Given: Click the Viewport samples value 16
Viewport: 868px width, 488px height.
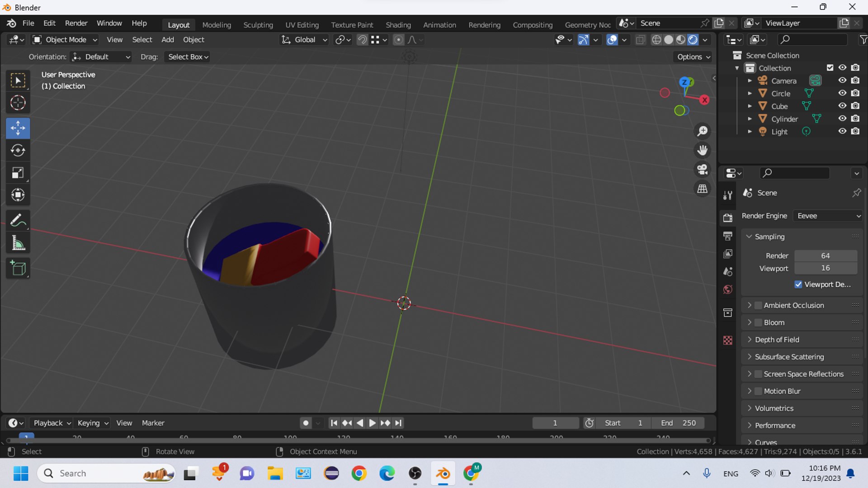Looking at the screenshot, I should click(x=826, y=268).
